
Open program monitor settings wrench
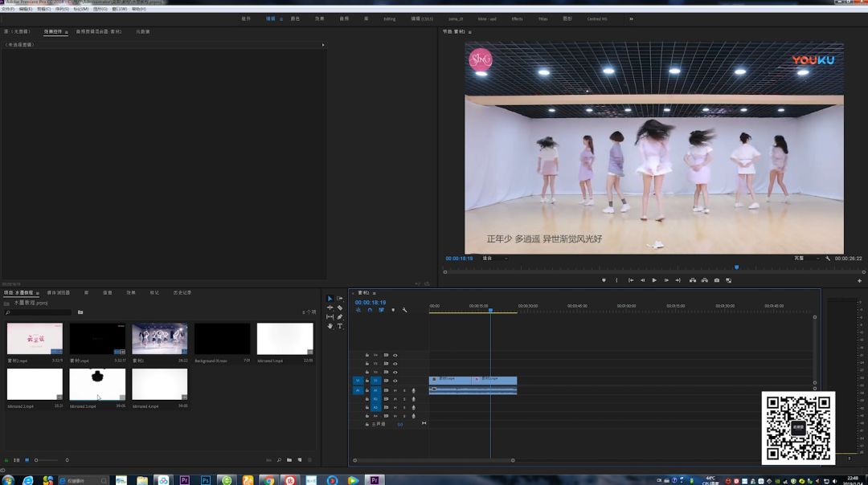click(828, 259)
